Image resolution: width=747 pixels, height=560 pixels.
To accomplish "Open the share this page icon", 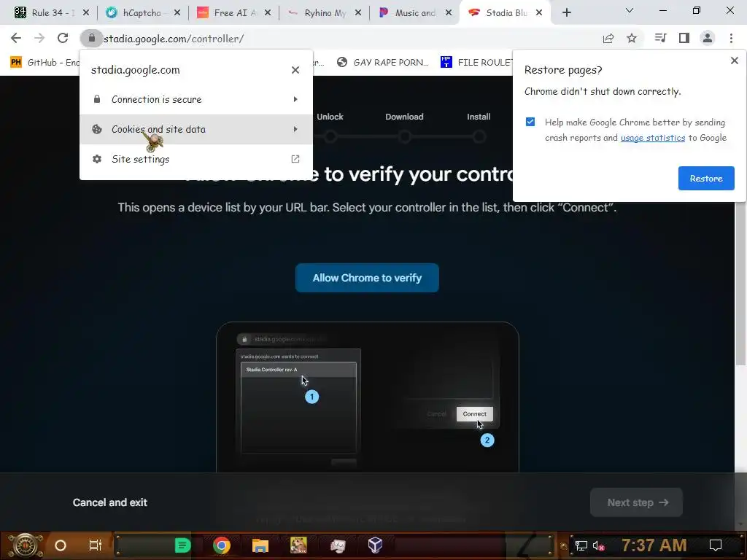I will click(608, 38).
